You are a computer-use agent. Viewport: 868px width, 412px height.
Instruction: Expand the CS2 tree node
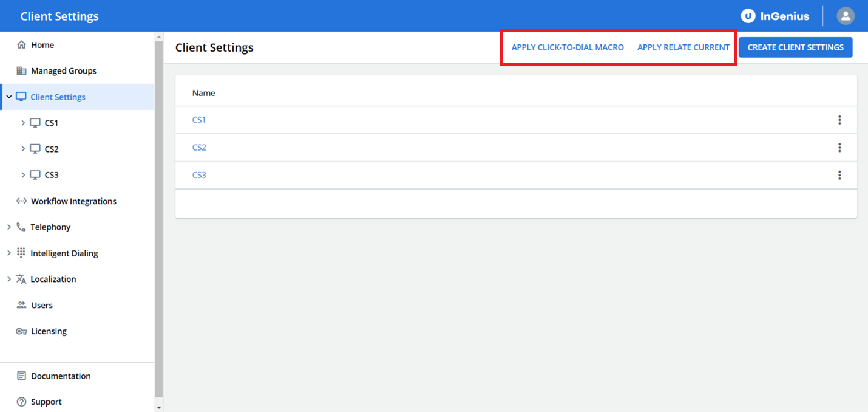23,149
